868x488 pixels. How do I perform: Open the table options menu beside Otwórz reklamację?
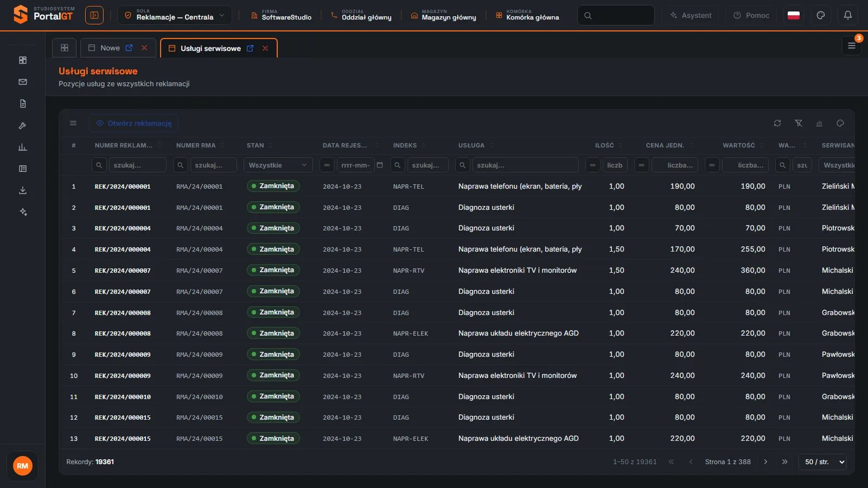pyautogui.click(x=73, y=123)
